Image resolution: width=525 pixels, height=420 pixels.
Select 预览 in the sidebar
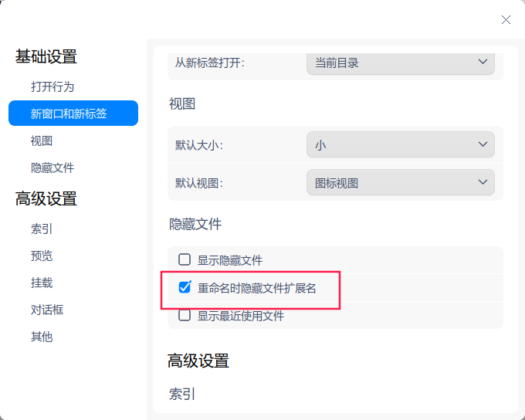click(x=42, y=256)
